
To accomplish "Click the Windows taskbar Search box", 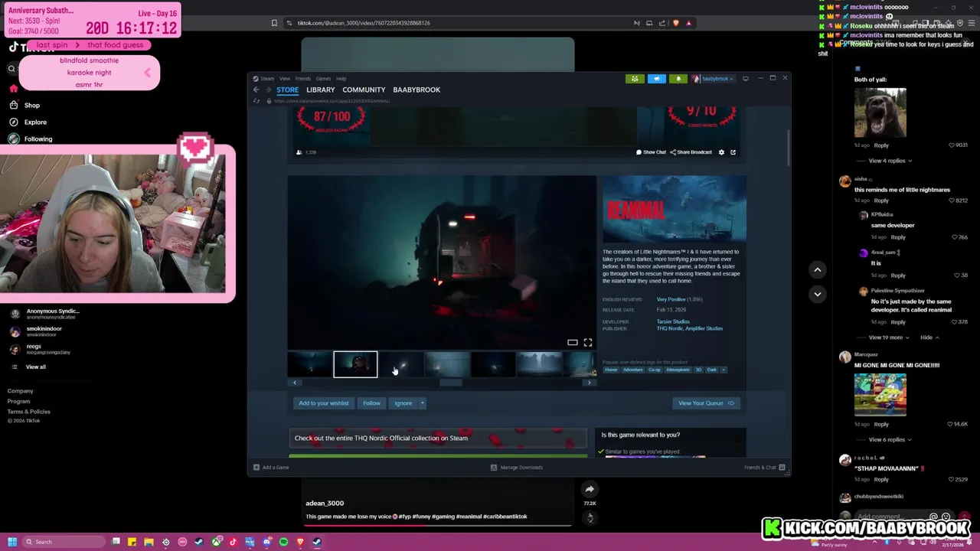I will click(x=64, y=542).
